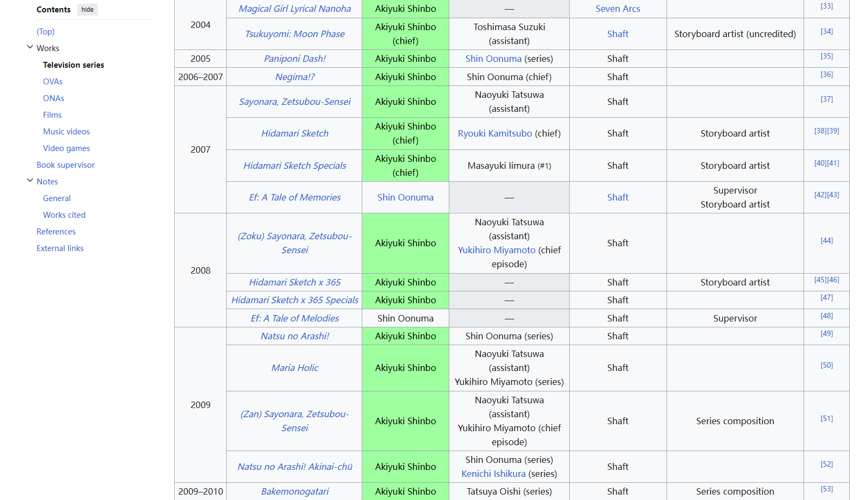Open Natsu no Arashi! article
Screen dimensions: 868x500
[x=295, y=336]
